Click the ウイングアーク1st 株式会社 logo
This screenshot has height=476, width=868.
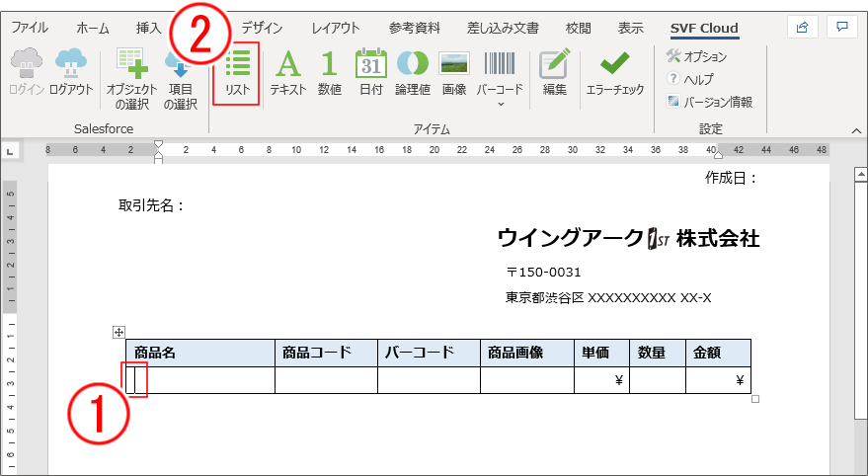628,238
